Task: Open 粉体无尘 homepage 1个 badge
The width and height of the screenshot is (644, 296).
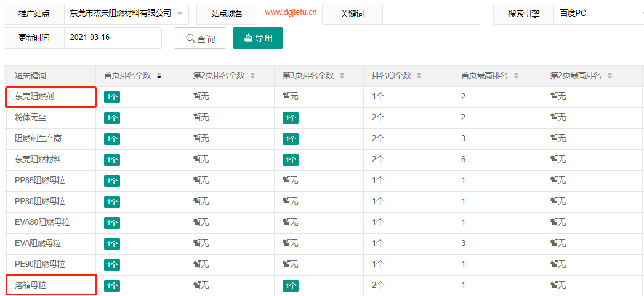Action: point(112,118)
